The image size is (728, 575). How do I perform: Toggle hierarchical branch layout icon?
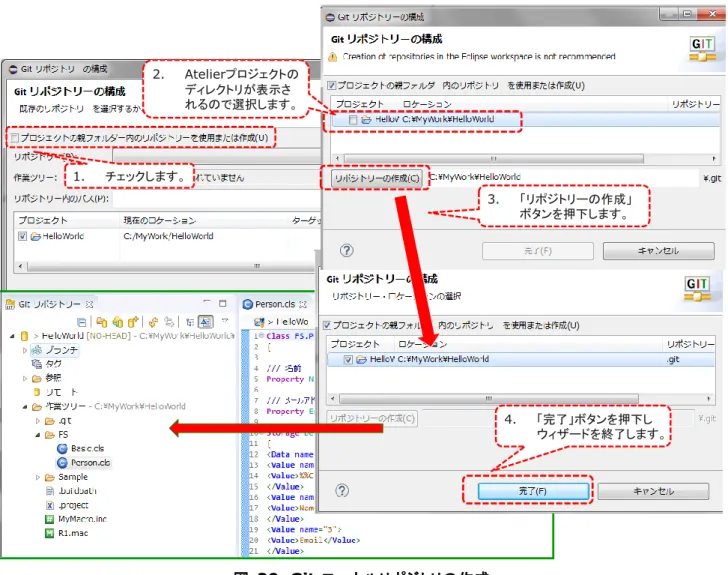pos(190,322)
